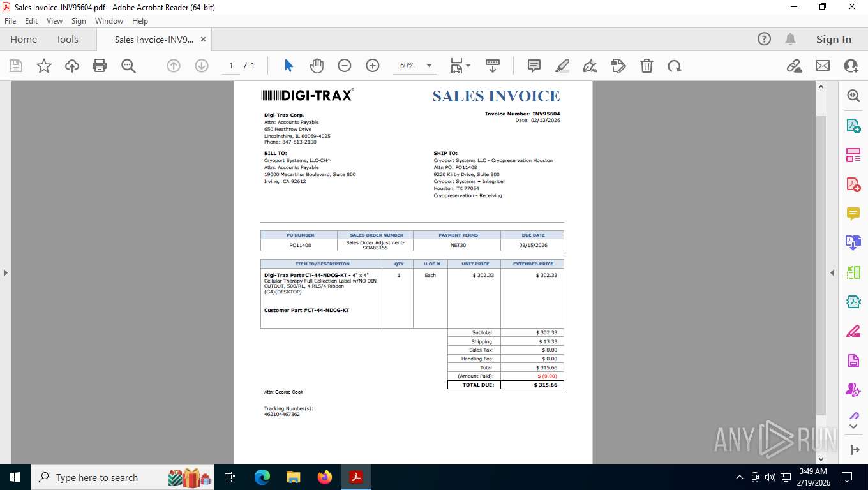Click the scrolling mode toolbar icon

[x=493, y=66]
